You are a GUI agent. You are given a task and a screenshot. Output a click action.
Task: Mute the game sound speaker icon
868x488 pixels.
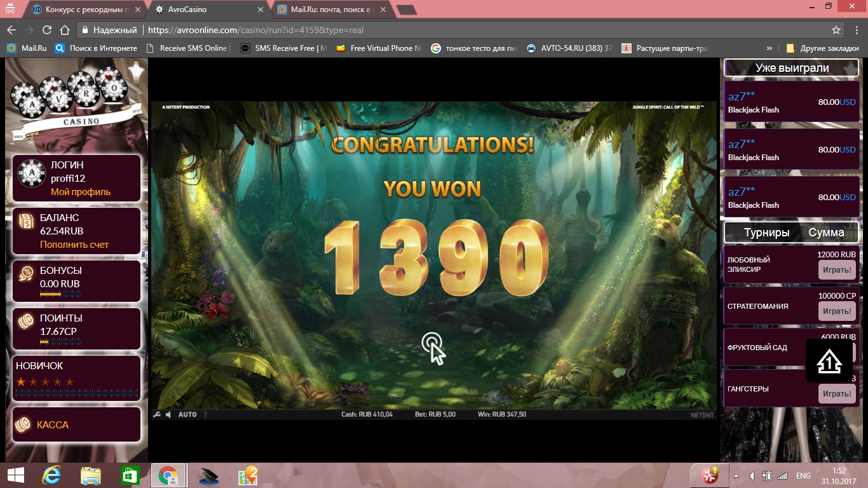click(x=168, y=414)
